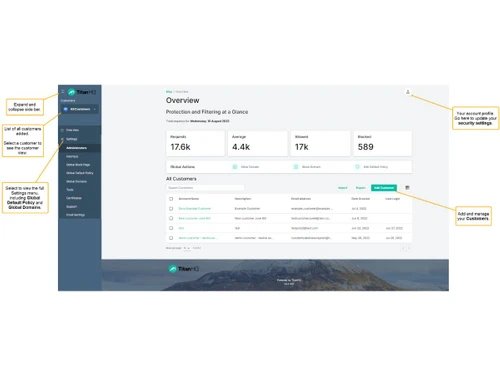
Task: Sort by the Account Name column header
Action: tap(189, 199)
